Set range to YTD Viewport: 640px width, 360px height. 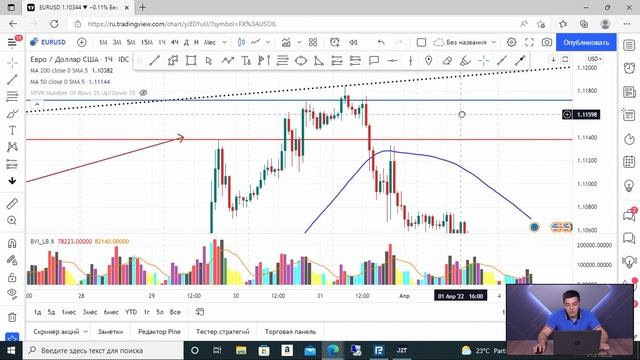[x=131, y=312]
